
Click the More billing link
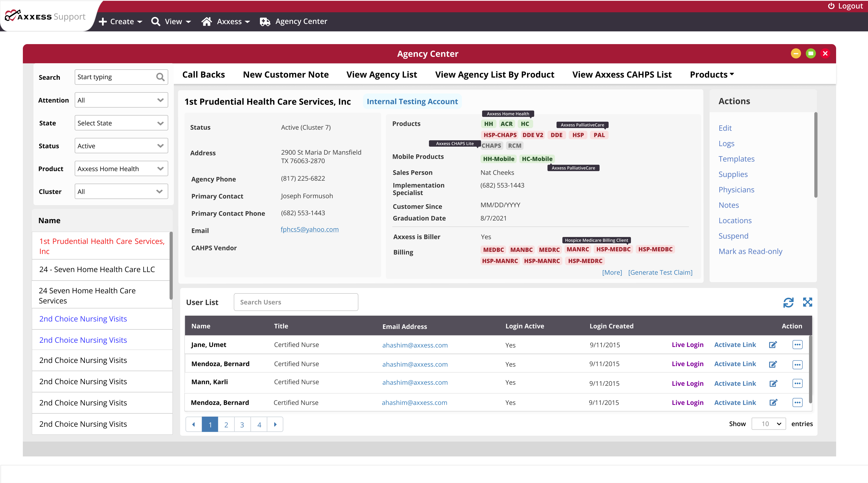(612, 272)
